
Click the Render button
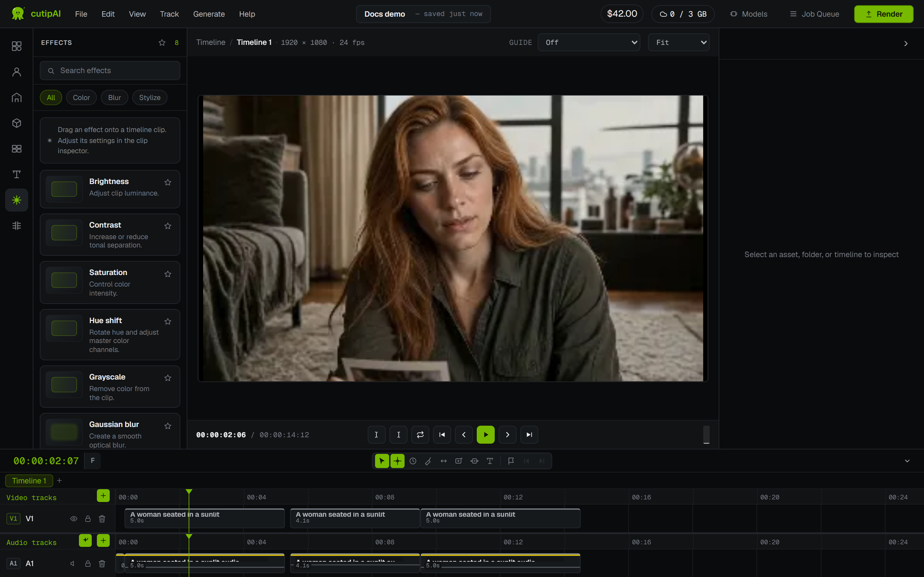pyautogui.click(x=884, y=14)
